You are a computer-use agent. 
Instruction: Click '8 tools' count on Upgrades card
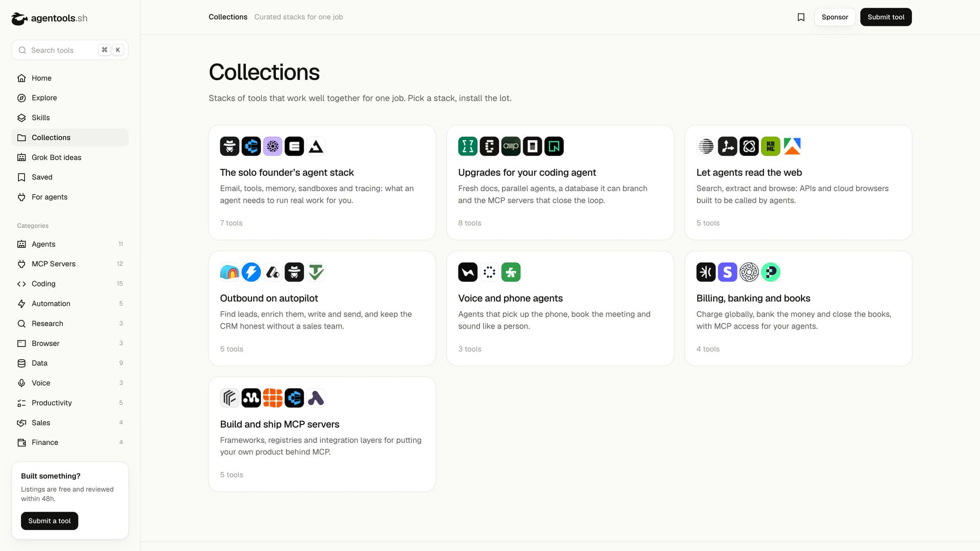(x=470, y=223)
